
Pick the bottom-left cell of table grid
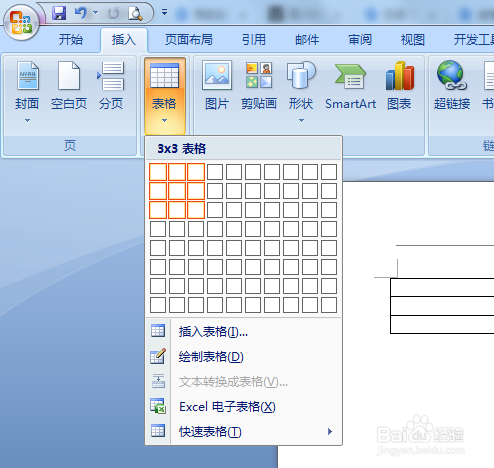pyautogui.click(x=158, y=305)
